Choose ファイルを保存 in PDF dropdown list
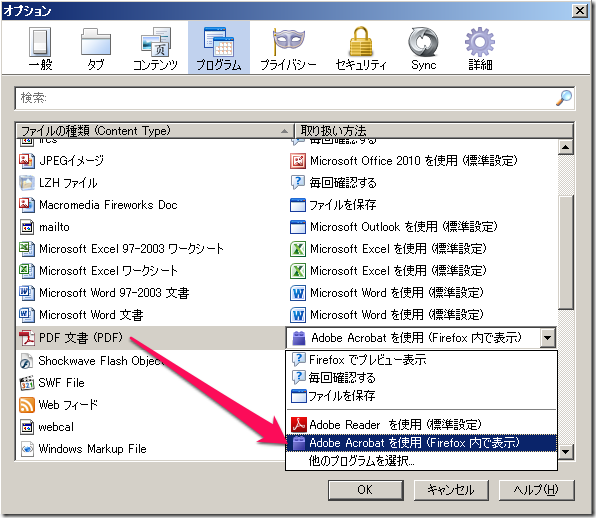Screen dimensions: 596x518 pyautogui.click(x=421, y=396)
